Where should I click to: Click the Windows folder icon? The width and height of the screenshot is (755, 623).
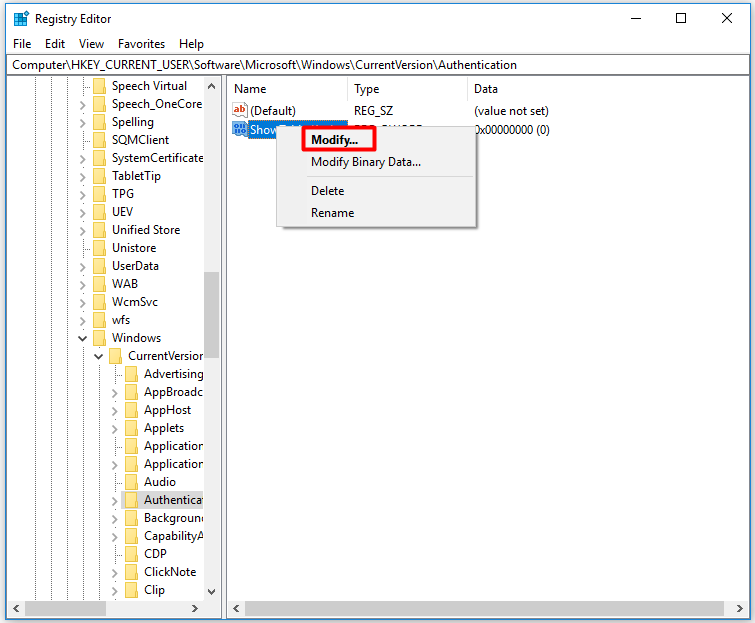pyautogui.click(x=99, y=338)
